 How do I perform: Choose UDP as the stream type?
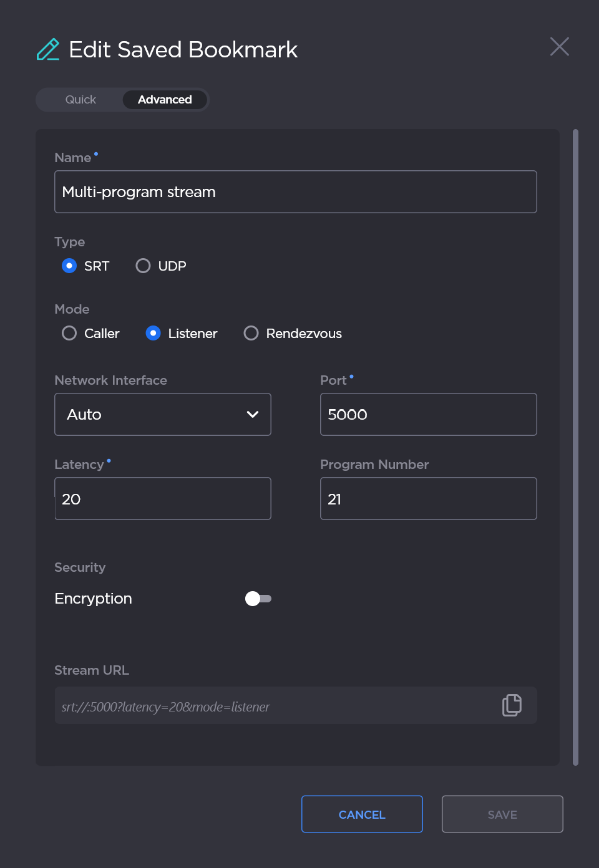(144, 266)
